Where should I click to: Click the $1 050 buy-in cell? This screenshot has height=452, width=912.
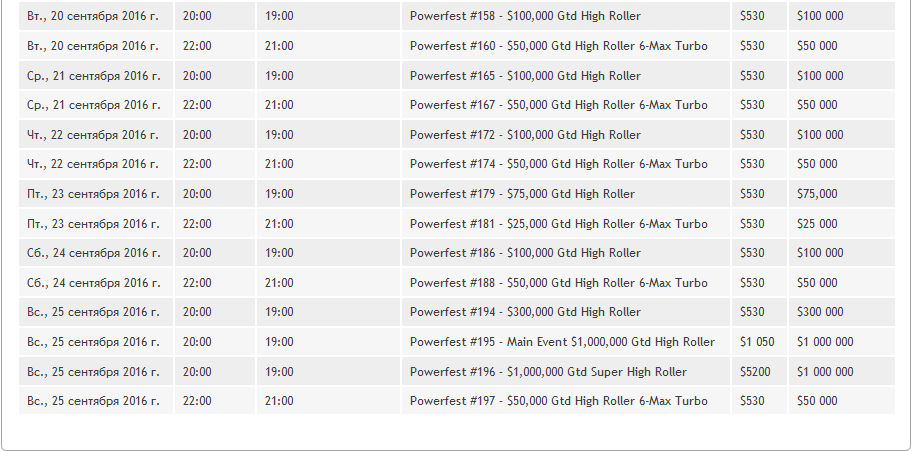(x=757, y=342)
